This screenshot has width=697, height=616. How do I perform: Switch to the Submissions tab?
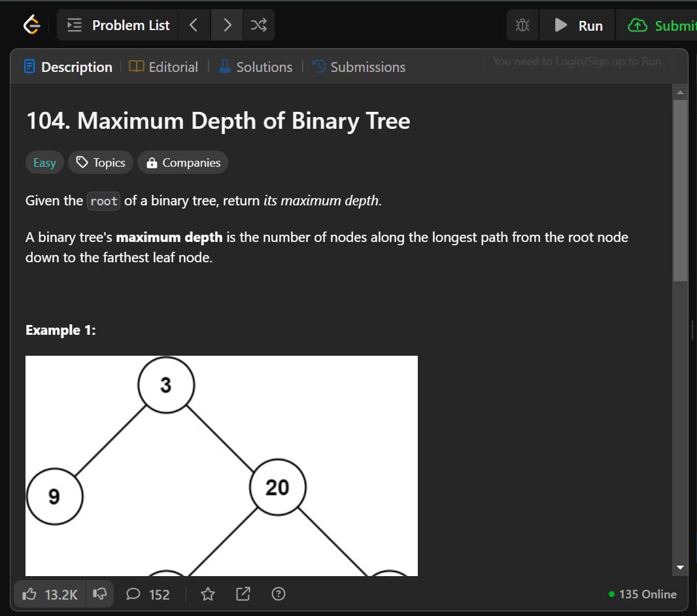point(359,67)
